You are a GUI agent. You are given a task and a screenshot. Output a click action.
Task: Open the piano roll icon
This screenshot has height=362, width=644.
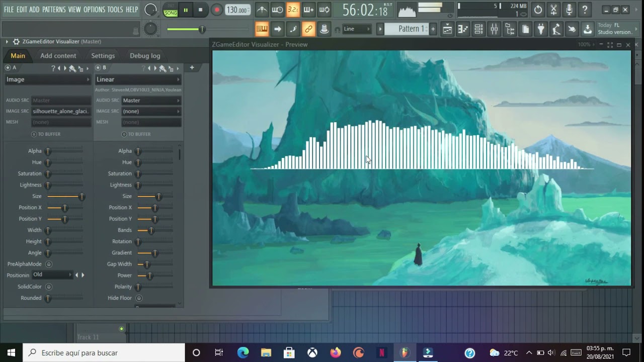point(463,29)
